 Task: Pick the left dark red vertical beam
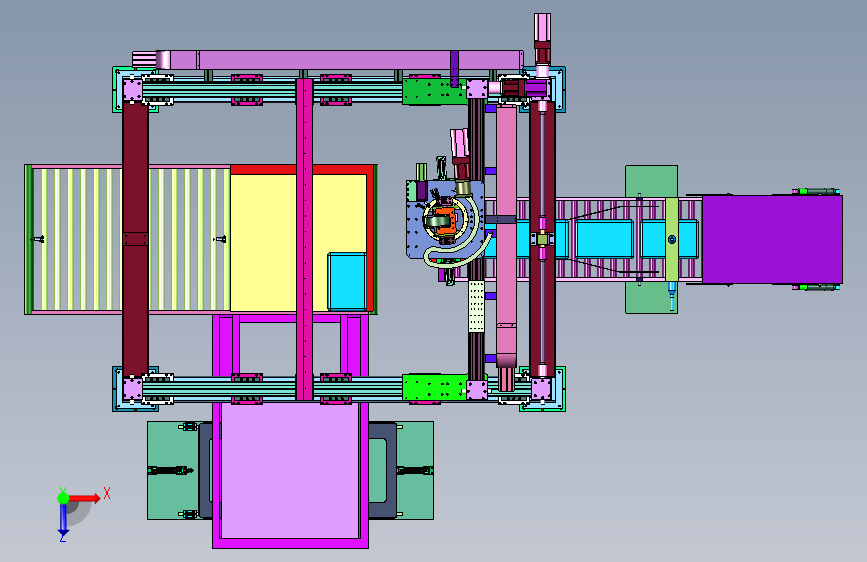pos(135,239)
